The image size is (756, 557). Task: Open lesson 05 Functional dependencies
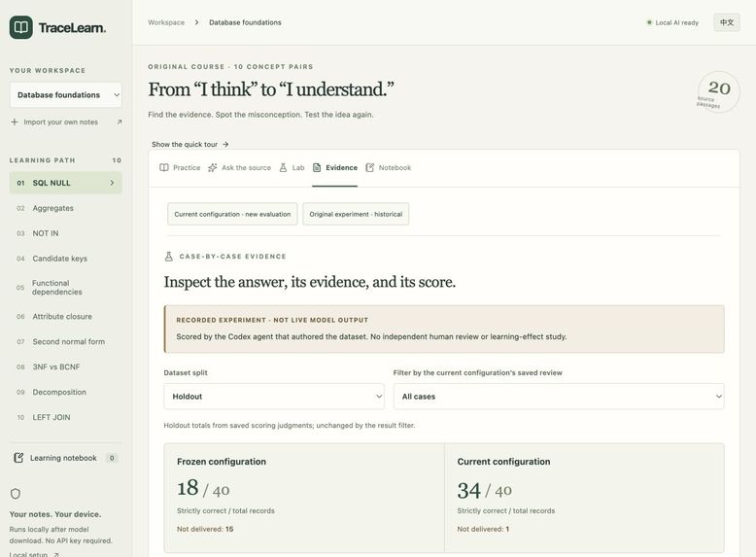65,288
